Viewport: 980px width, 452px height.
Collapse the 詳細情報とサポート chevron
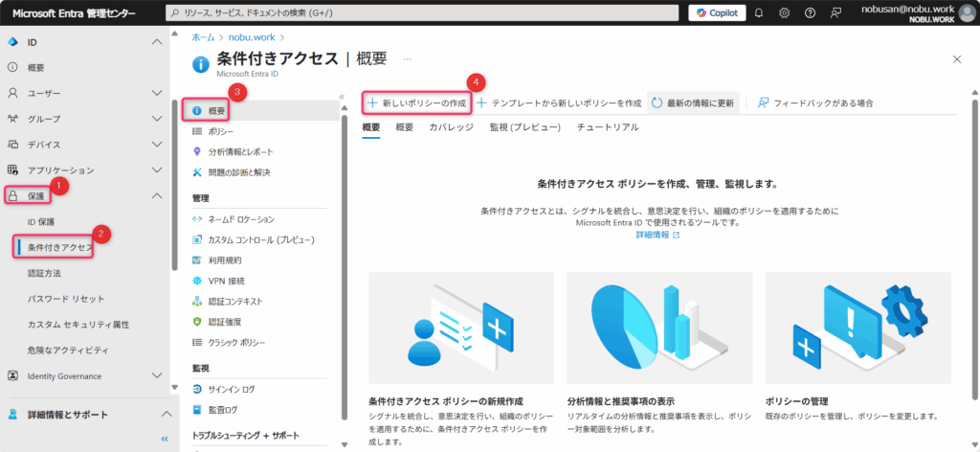point(167,415)
